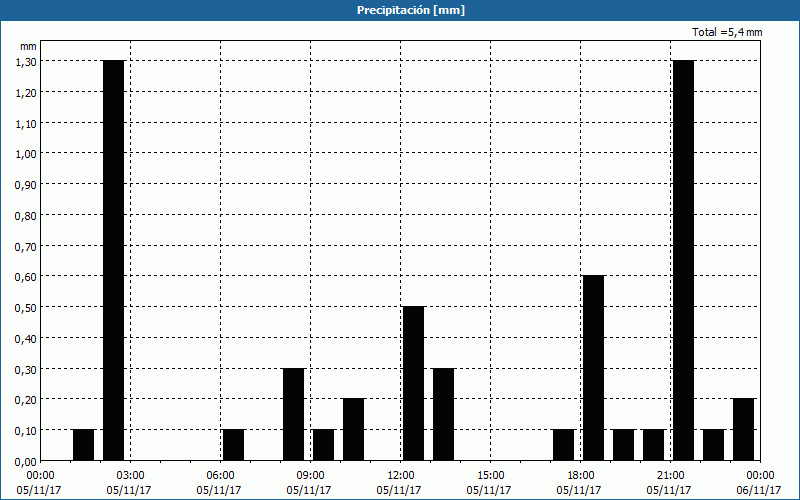Select the 09:00 time label
Screen dimensions: 800x500
pos(310,476)
